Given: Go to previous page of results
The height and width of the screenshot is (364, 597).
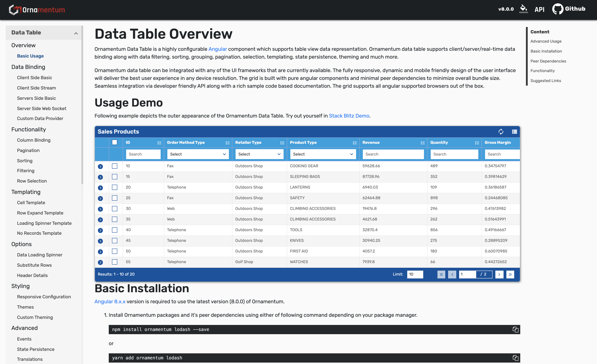Looking at the screenshot, I should [452, 274].
